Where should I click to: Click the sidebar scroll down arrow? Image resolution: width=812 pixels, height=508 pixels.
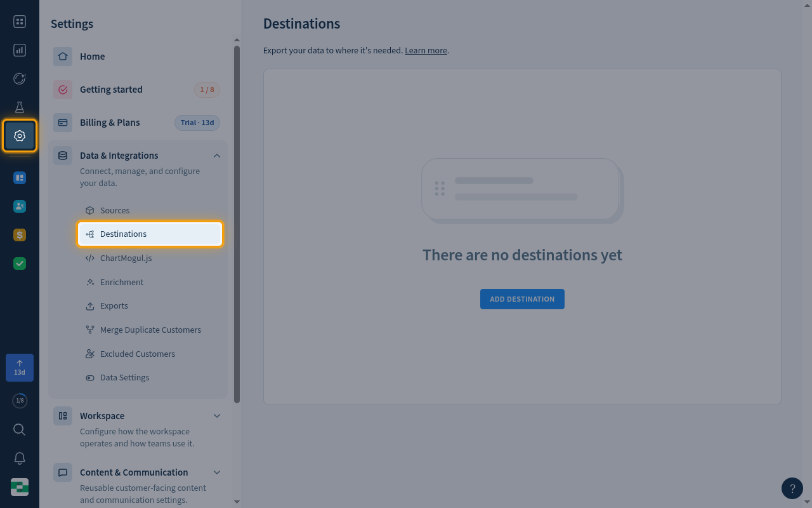pyautogui.click(x=237, y=502)
